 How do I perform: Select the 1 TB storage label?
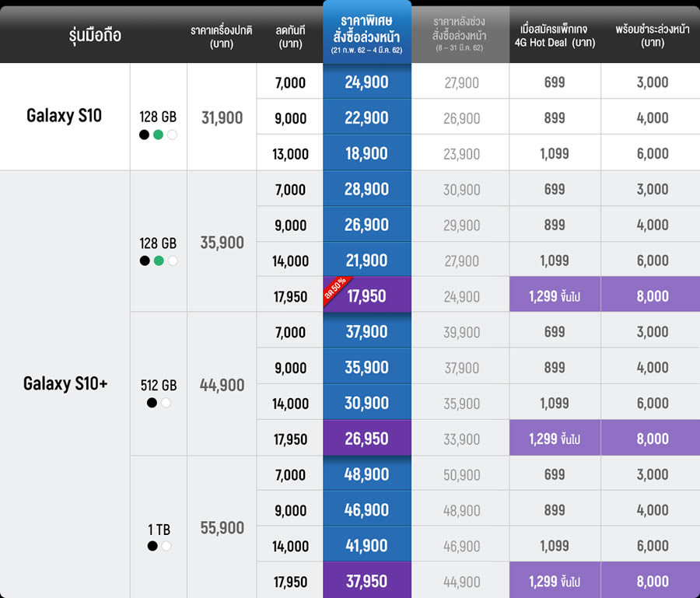click(159, 530)
